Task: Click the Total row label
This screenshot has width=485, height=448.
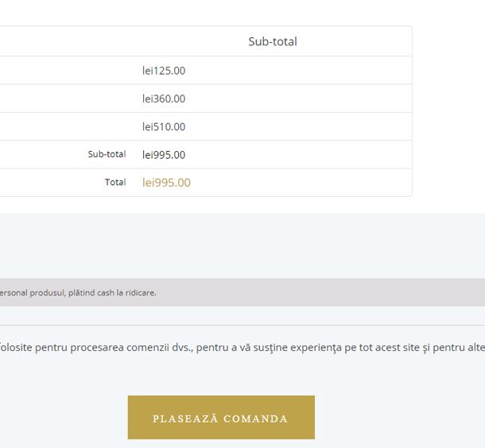Action: click(115, 182)
